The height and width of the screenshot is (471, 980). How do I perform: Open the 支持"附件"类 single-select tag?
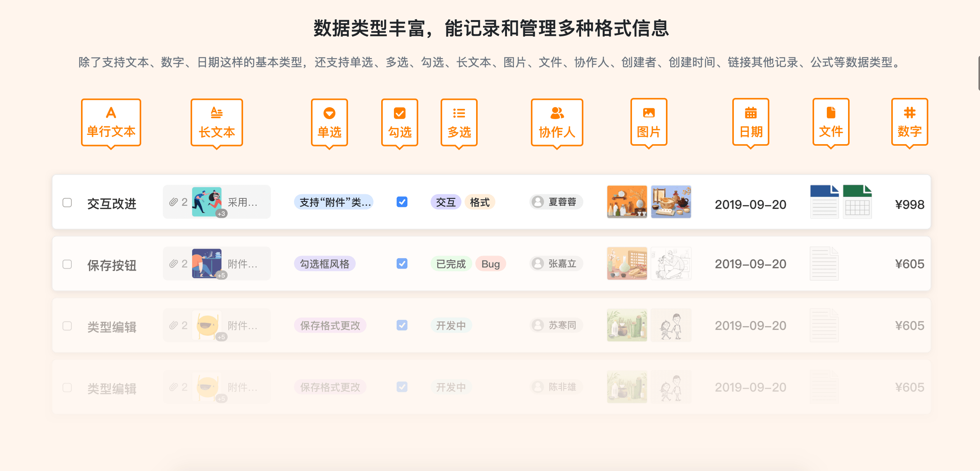click(x=334, y=202)
